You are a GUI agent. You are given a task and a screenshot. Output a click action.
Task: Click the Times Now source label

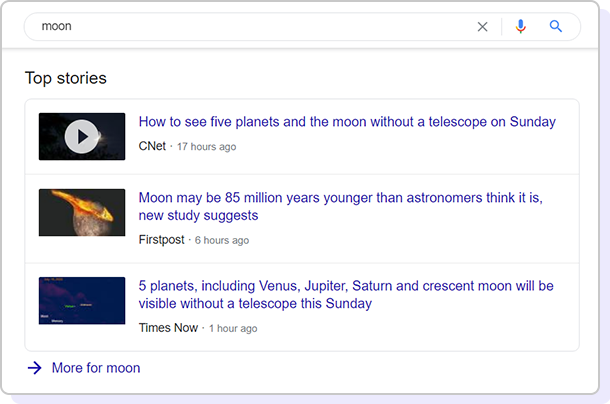[x=168, y=328]
